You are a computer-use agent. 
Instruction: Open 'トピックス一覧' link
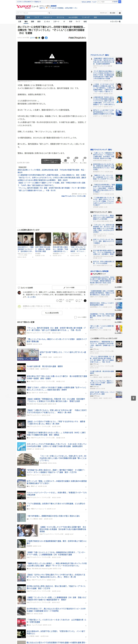click(x=115, y=21)
